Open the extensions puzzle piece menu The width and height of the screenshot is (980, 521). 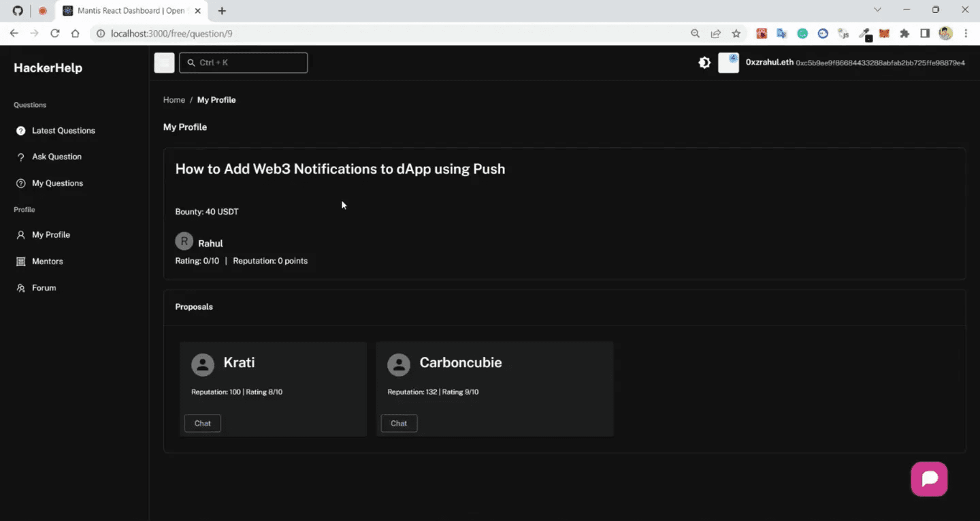904,33
